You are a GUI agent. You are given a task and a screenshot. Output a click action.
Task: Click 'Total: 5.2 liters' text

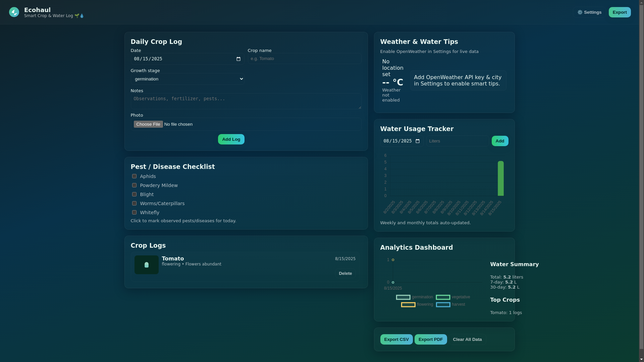(506, 277)
